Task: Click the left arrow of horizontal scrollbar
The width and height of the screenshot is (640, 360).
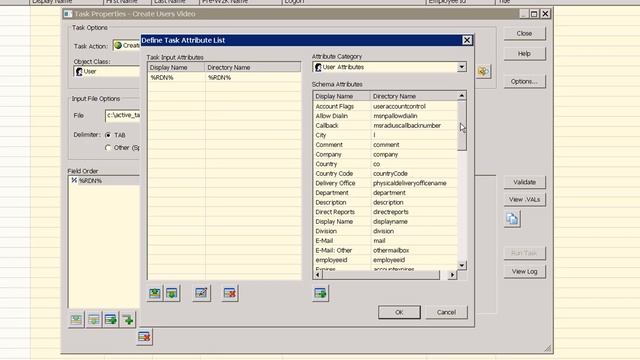Action: [318, 275]
